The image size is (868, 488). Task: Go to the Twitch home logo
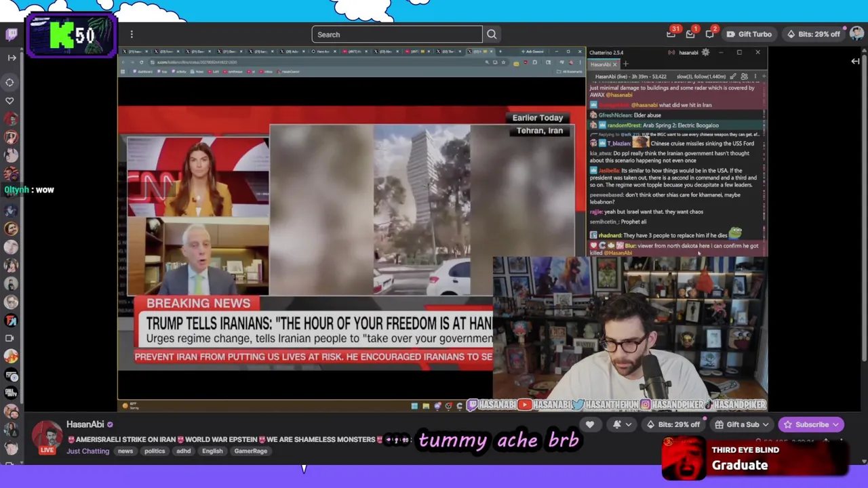tap(12, 34)
